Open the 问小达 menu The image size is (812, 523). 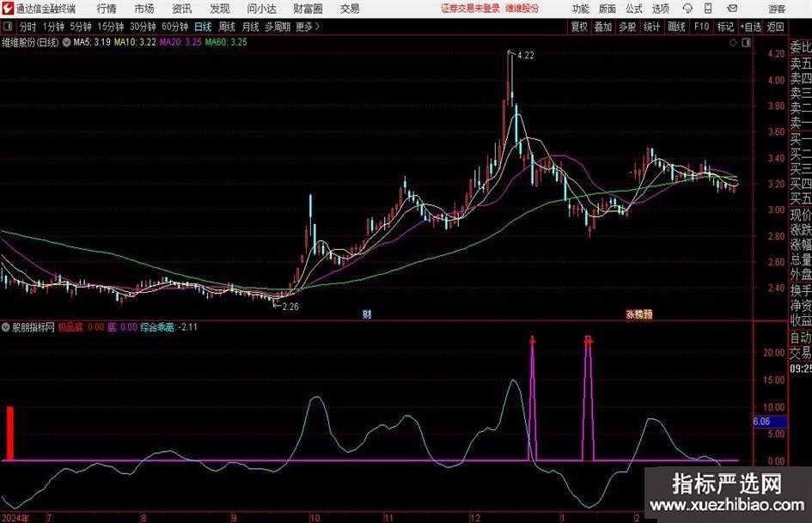(261, 9)
